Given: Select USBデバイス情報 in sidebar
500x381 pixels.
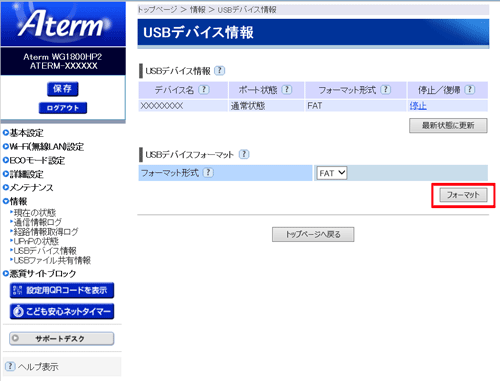Looking at the screenshot, I should [45, 251].
